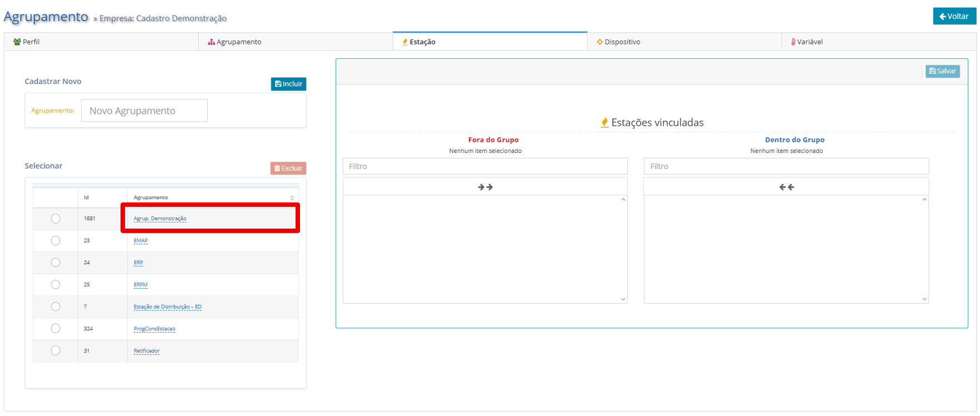Click the double right arrows move-all icon
This screenshot has height=416, width=980.
pos(485,187)
